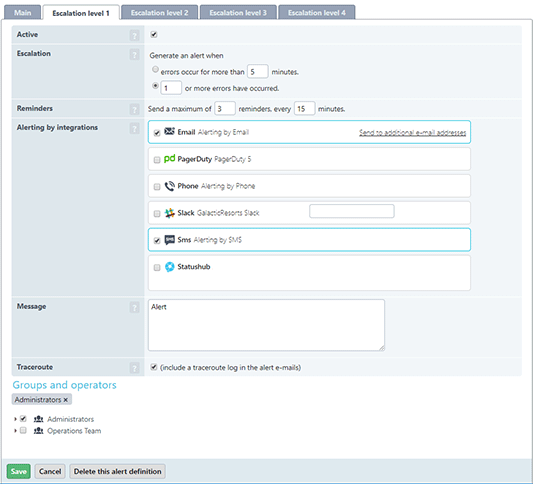Click the Operations Team tree label
Viewport: 533px width, 484px height.
74,431
